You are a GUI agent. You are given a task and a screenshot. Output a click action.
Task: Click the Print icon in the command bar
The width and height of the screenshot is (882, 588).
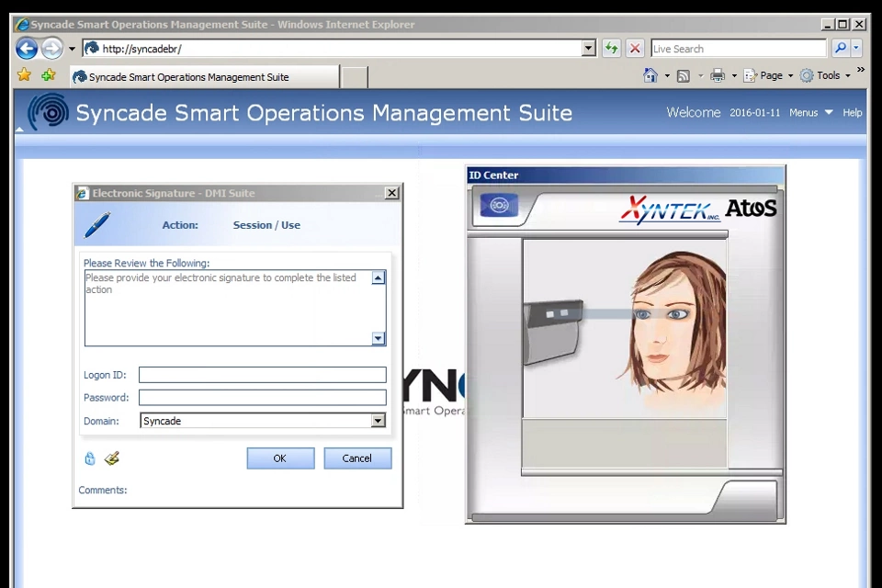pyautogui.click(x=718, y=75)
